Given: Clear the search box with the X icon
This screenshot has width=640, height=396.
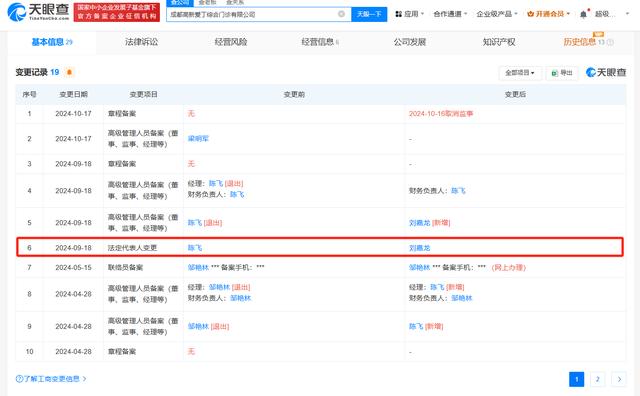Looking at the screenshot, I should click(341, 14).
